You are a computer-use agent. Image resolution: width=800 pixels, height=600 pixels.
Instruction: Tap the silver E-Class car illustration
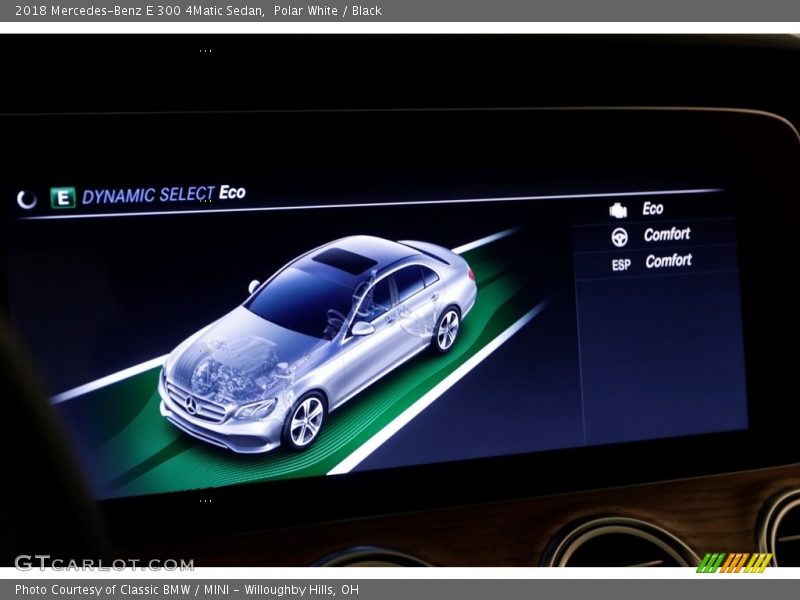pyautogui.click(x=317, y=343)
